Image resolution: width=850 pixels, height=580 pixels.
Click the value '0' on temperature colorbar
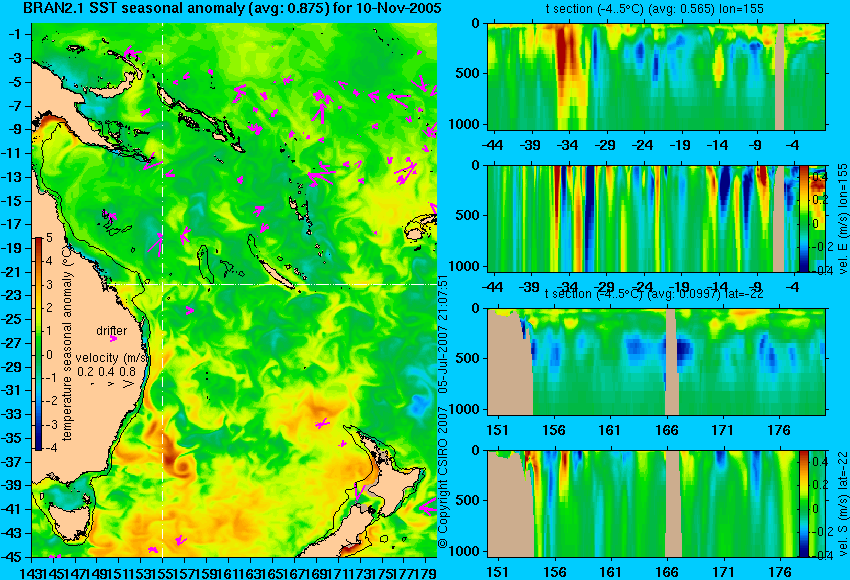[49, 355]
